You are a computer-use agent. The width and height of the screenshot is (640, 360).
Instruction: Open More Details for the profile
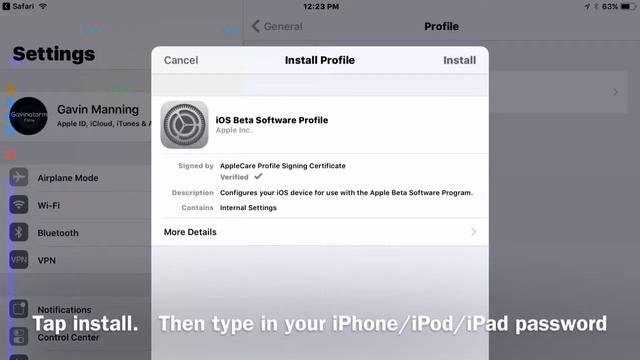pyautogui.click(x=320, y=232)
